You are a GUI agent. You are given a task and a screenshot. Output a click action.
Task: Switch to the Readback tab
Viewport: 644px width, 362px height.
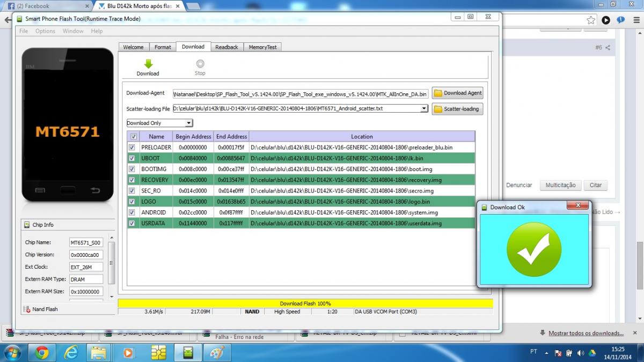pyautogui.click(x=226, y=47)
